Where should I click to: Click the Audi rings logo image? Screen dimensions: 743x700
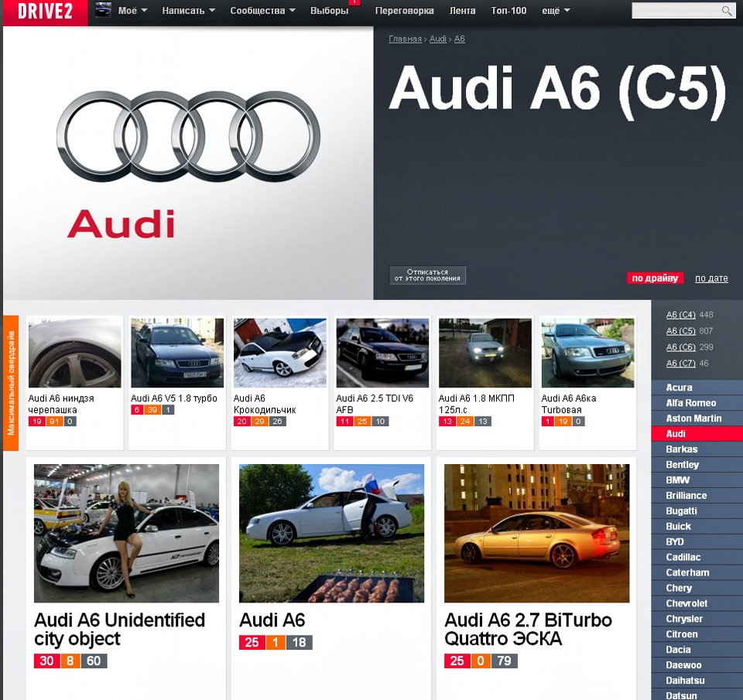click(188, 137)
